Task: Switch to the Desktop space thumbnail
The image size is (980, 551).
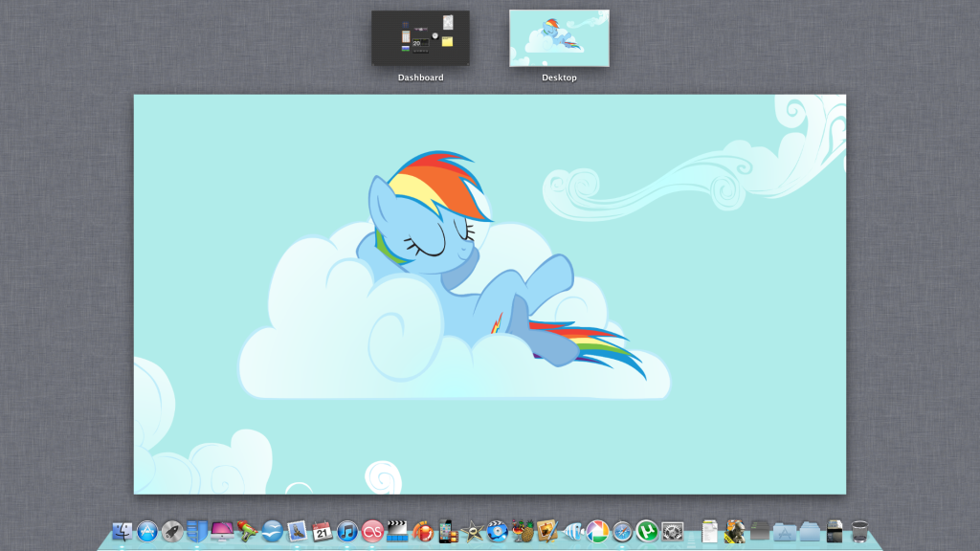Action: point(559,38)
